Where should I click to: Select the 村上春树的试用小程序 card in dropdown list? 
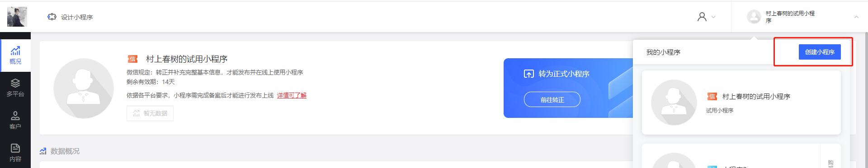click(x=741, y=103)
